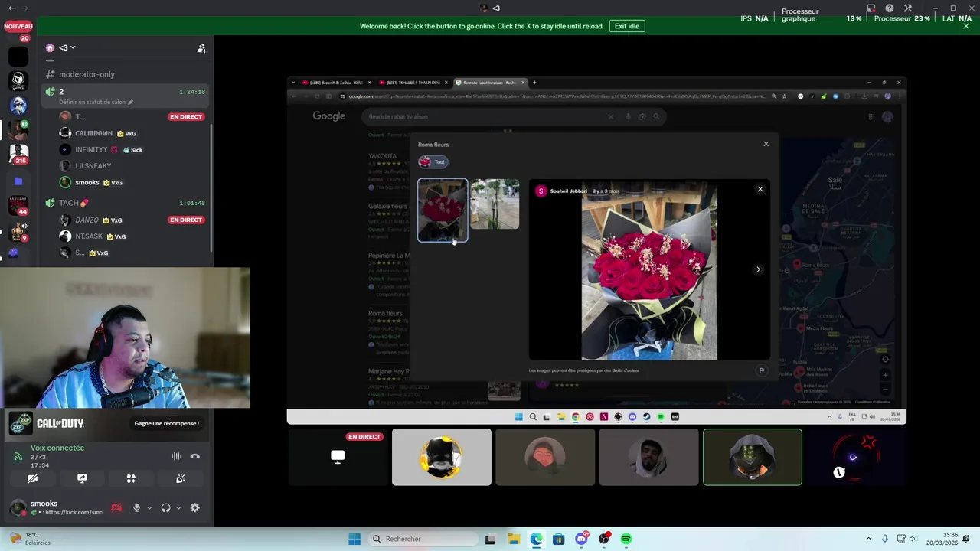Click the smooks user avatar panel
Screen dimensions: 980x551
tap(55, 507)
